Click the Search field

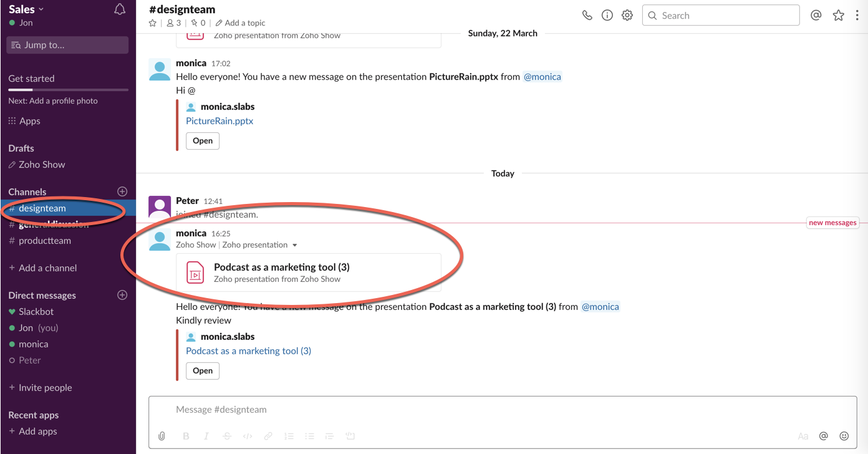pyautogui.click(x=721, y=16)
